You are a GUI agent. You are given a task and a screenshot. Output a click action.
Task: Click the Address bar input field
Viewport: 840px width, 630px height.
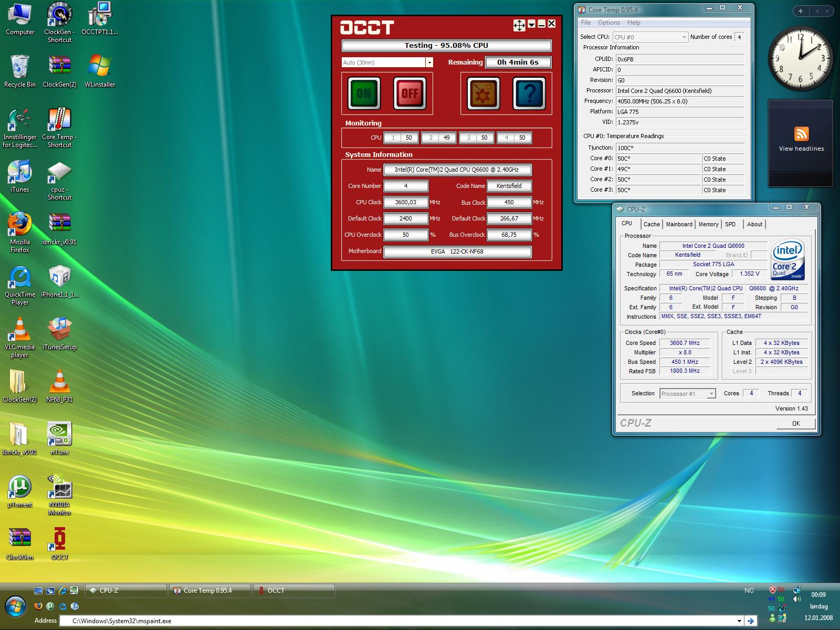point(402,621)
